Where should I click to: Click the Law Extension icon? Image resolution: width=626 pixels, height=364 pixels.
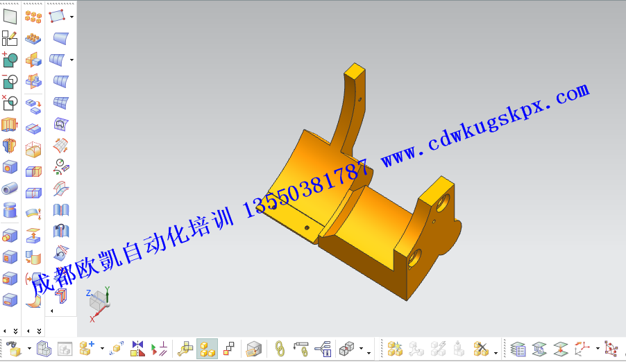(x=60, y=189)
